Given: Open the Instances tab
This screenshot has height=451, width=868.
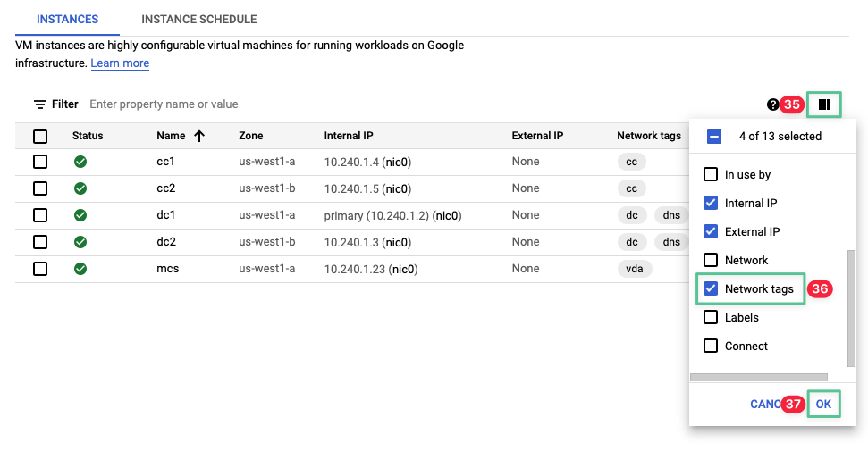Looking at the screenshot, I should coord(67,19).
